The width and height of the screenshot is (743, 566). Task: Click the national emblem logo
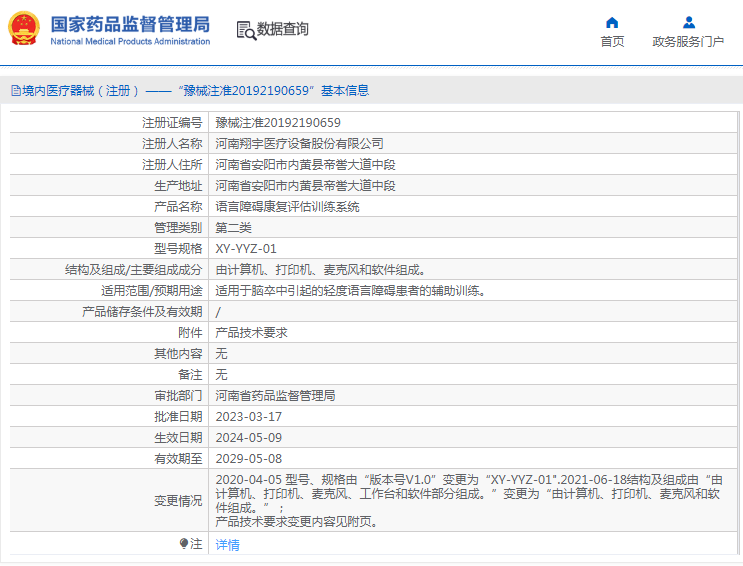point(23,28)
